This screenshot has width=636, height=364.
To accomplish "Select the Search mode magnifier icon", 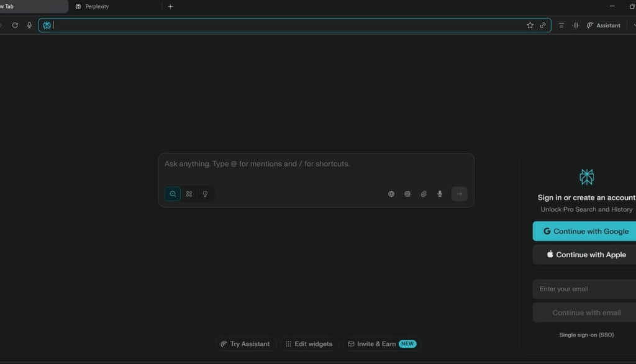I will click(x=173, y=194).
